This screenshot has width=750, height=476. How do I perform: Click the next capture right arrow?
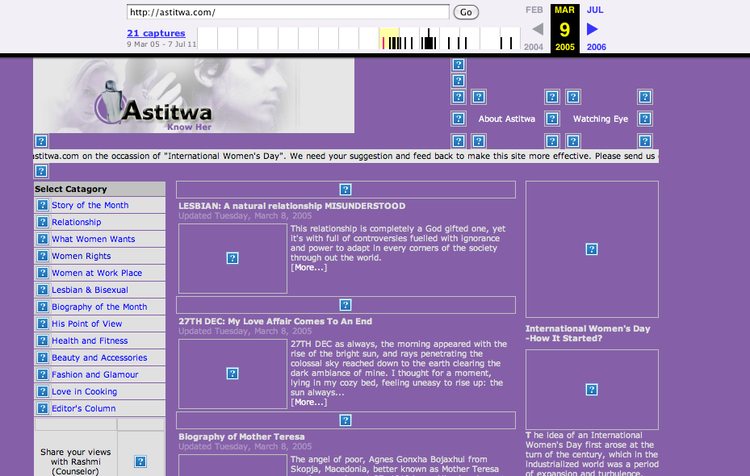[x=593, y=29]
